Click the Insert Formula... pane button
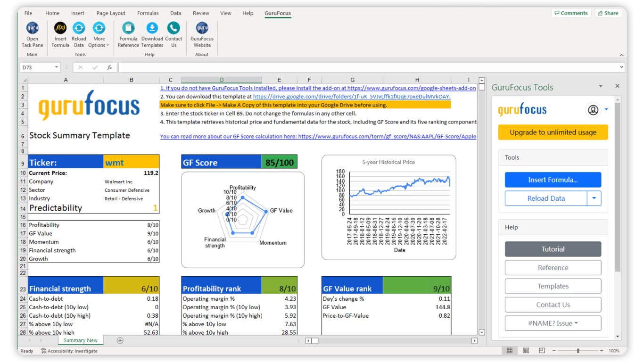The width and height of the screenshot is (644, 362). pyautogui.click(x=553, y=180)
